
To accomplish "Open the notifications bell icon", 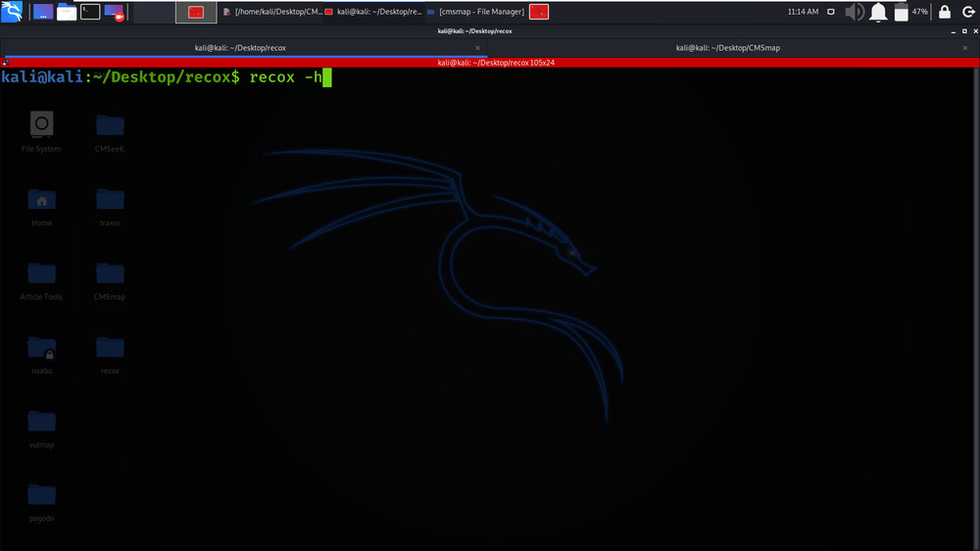I will (x=878, y=12).
